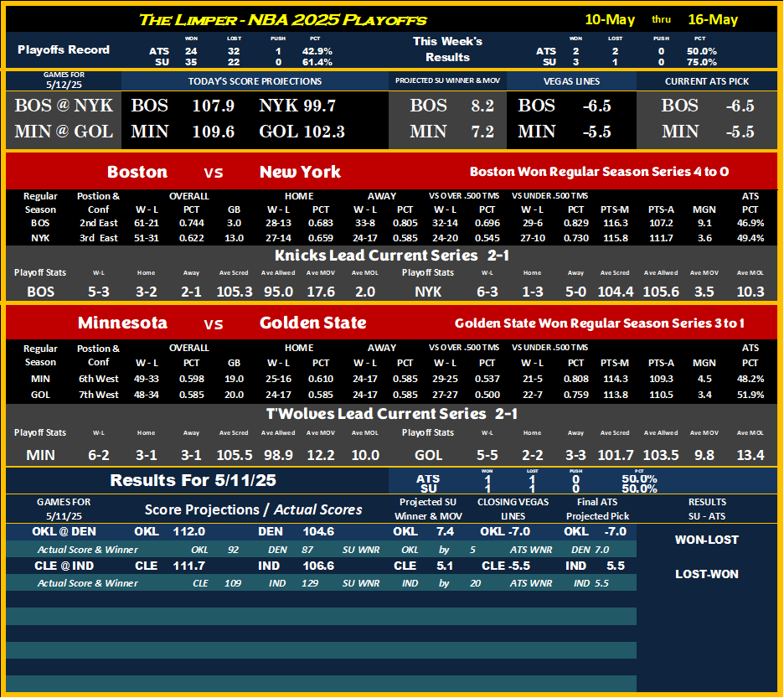784x698 pixels.
Task: Click the 'VEGAS LINES' header
Action: [571, 81]
